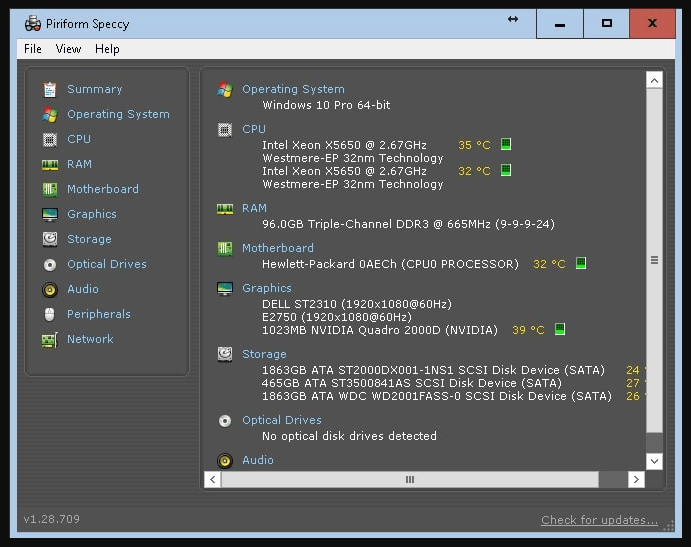Click the Operating System heading link in summary
This screenshot has height=547, width=691.
click(293, 89)
